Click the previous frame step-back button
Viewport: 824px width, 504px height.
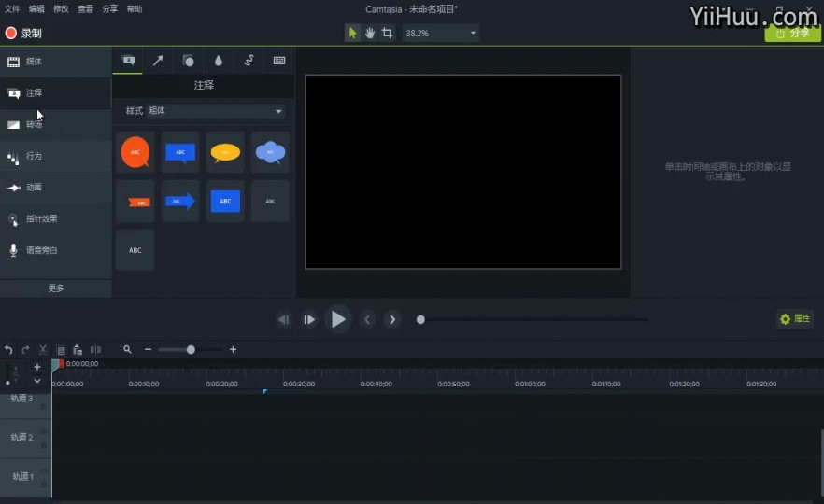(x=283, y=320)
